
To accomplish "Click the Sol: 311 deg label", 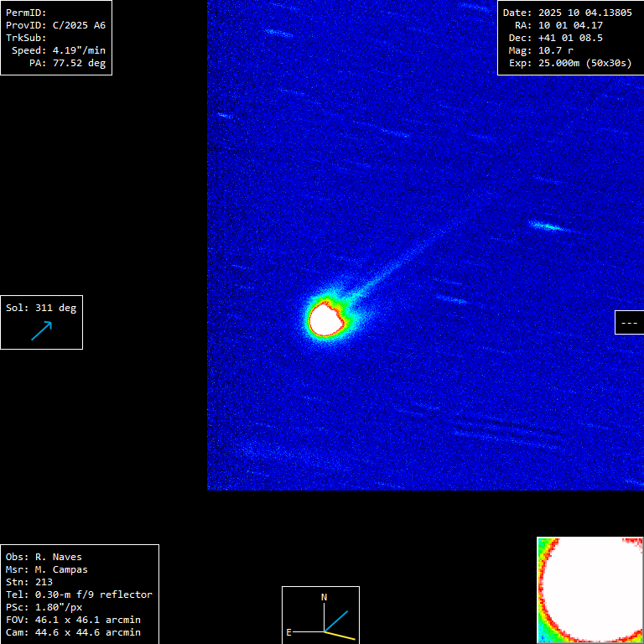I will (41, 308).
